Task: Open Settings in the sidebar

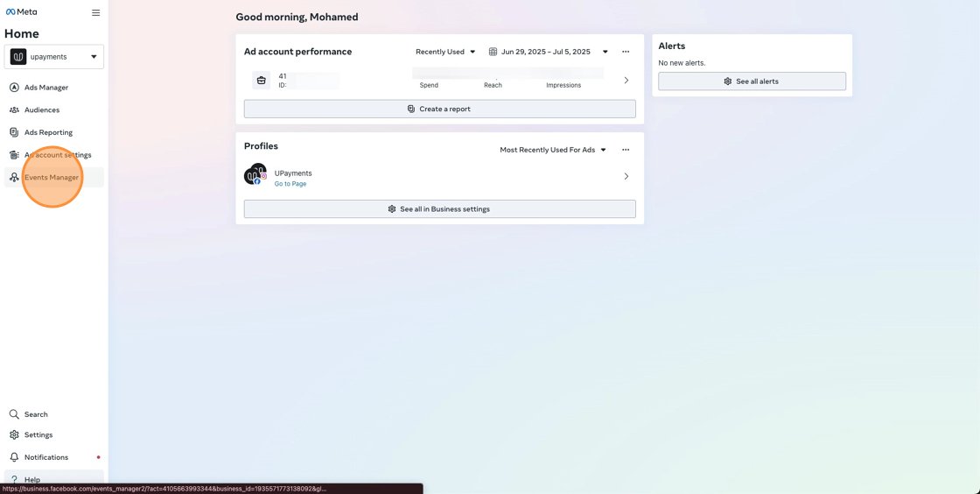Action: pos(53,435)
